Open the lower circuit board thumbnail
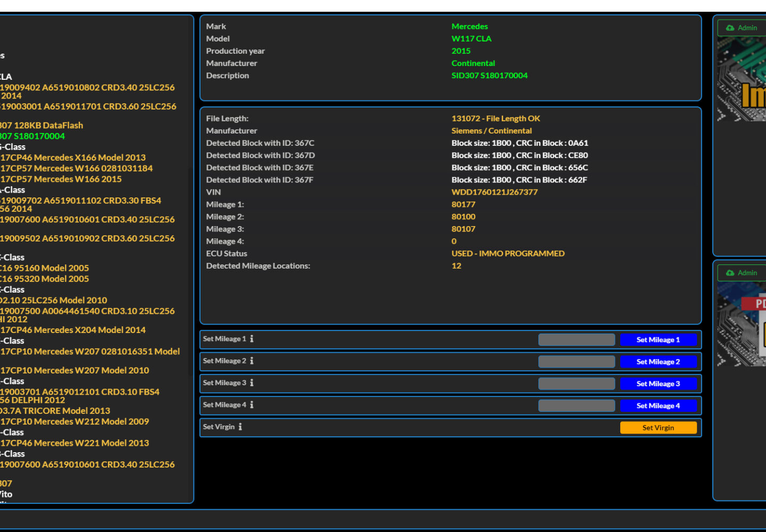766x532 pixels. coord(742,325)
